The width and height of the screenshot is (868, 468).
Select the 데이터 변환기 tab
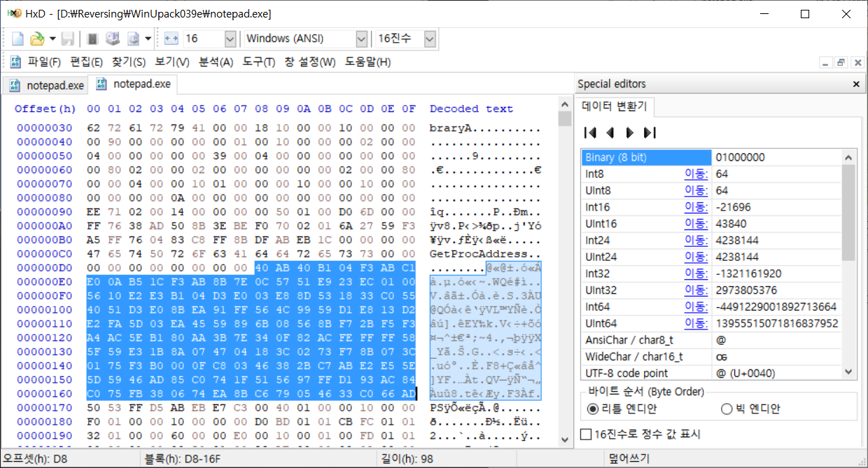pos(615,107)
